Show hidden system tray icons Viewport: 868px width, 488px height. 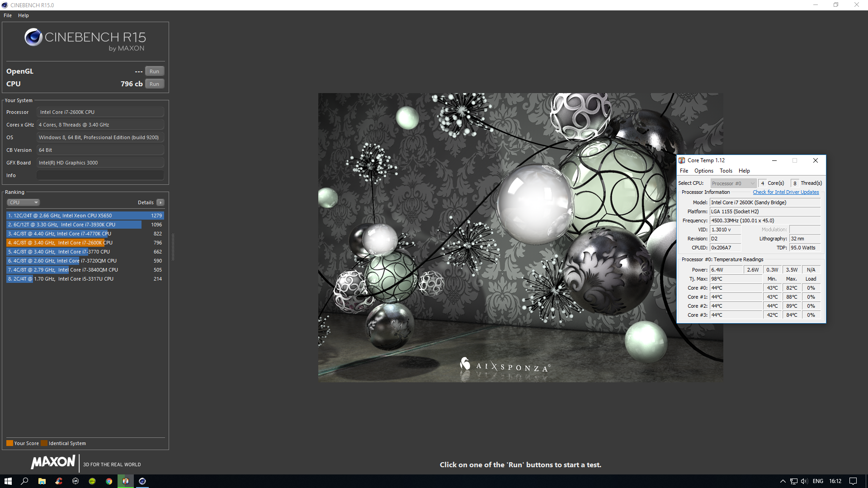point(783,481)
